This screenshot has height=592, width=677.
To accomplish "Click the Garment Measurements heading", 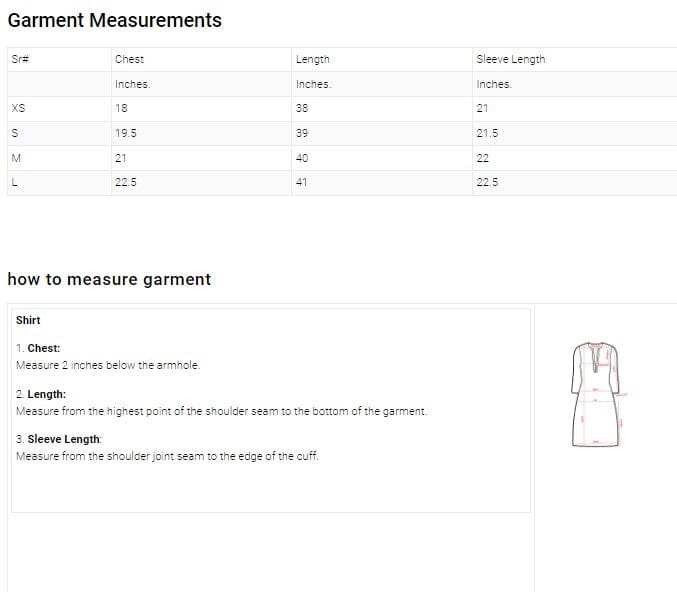I will click(115, 20).
